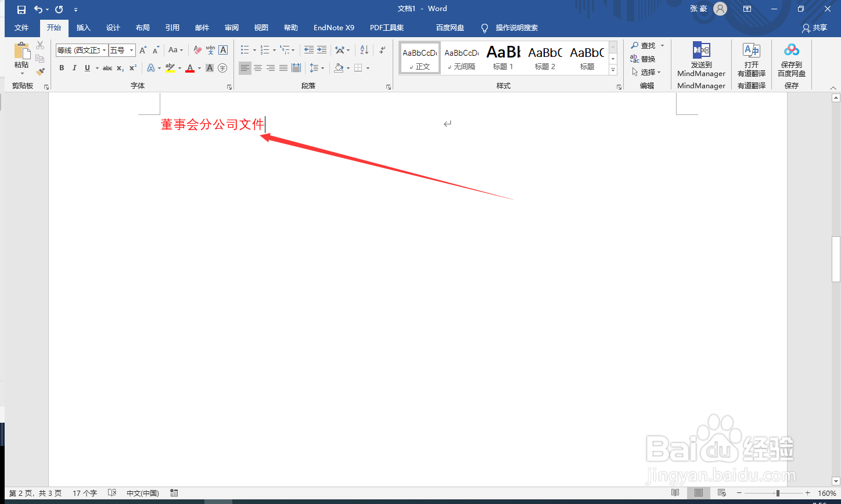
Task: Click the Cut (scissors) icon
Action: (x=39, y=45)
